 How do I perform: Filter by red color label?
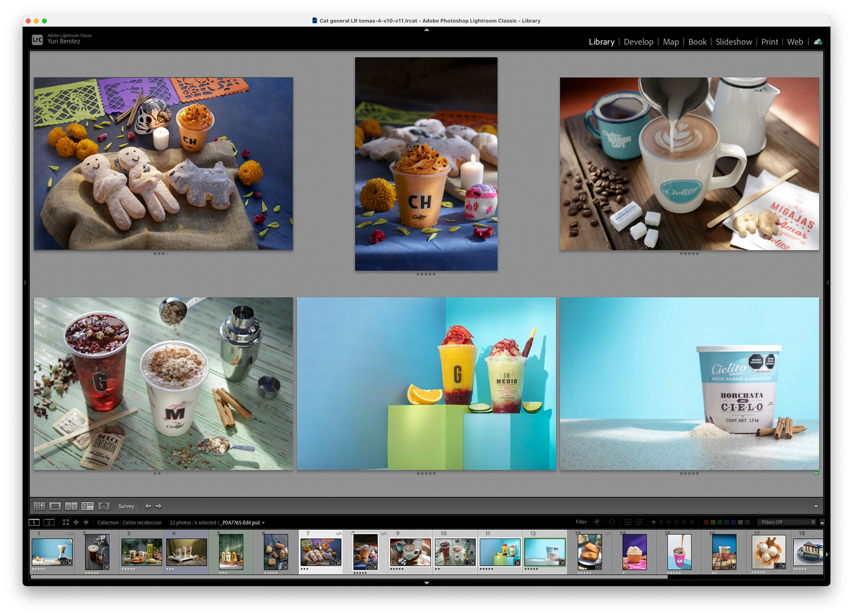pos(706,522)
